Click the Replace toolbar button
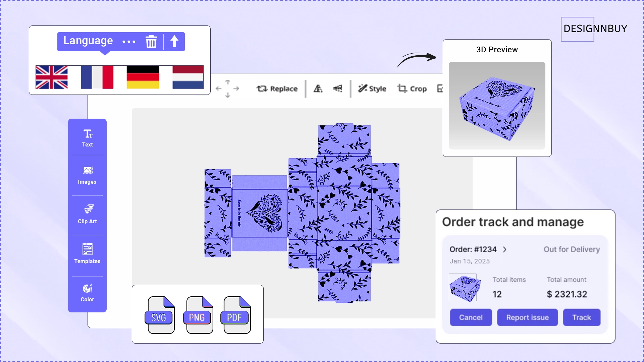 click(x=277, y=89)
